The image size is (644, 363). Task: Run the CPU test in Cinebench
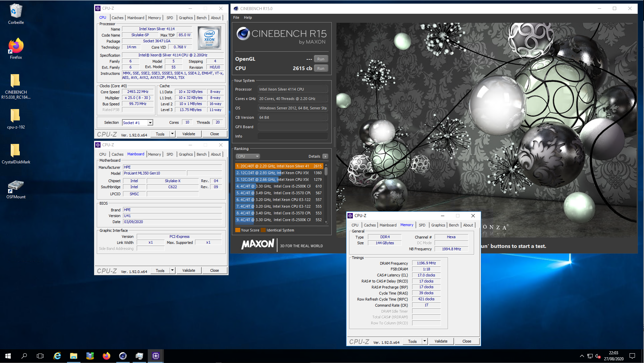pos(321,68)
